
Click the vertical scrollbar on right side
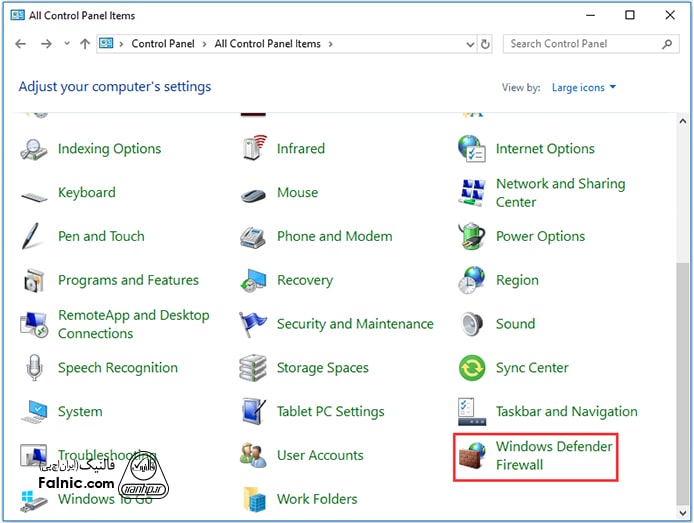click(684, 300)
